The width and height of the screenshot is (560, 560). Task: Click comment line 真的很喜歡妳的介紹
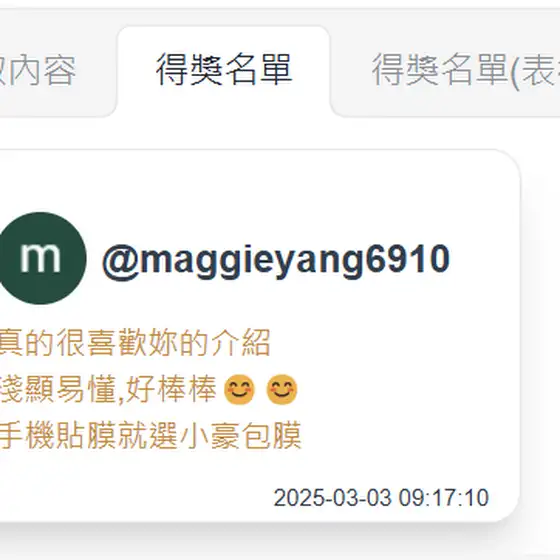tap(134, 343)
